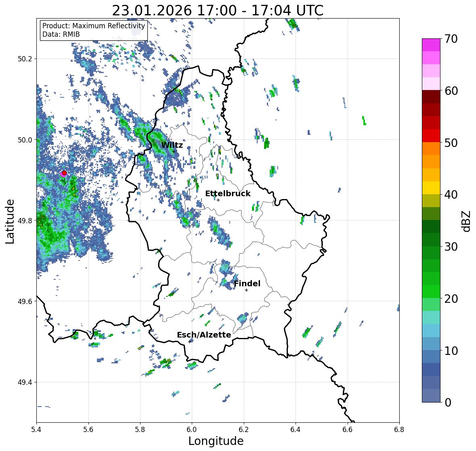Click the longitude tick label 6.6
This screenshot has width=476, height=451.
[348, 430]
